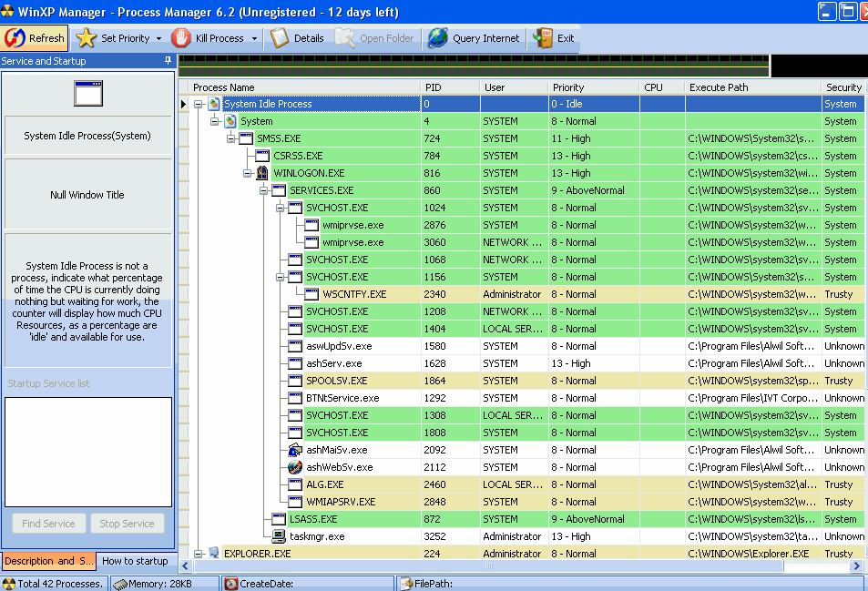
Task: Click the WINLOGON.EXE process icon
Action: pyautogui.click(x=262, y=173)
